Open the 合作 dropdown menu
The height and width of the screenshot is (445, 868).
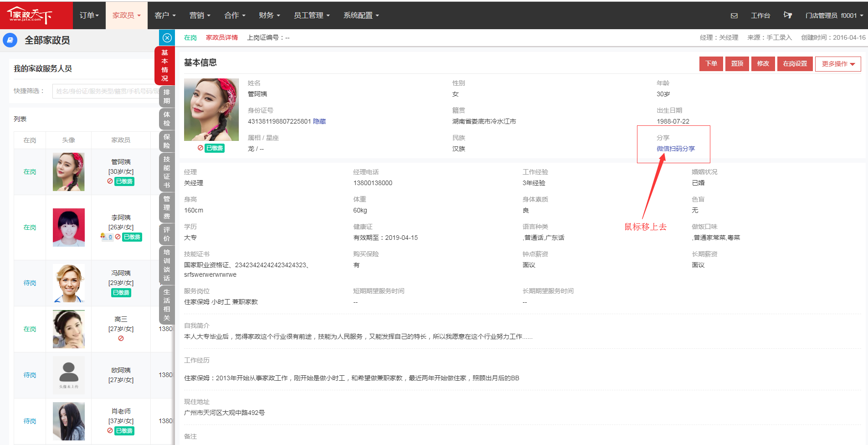coord(235,16)
